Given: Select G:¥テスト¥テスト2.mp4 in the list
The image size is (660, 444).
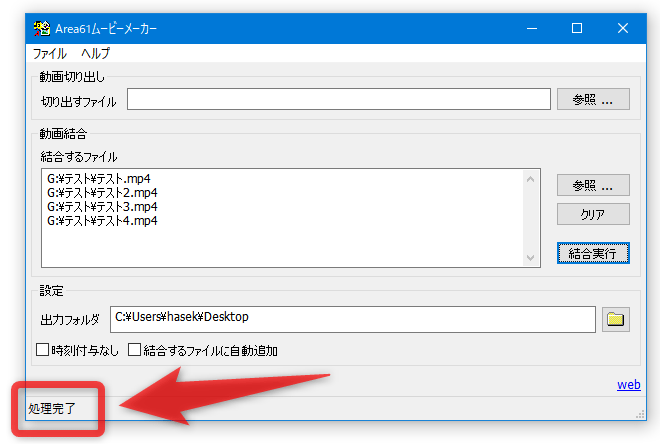Looking at the screenshot, I should click(x=102, y=193).
